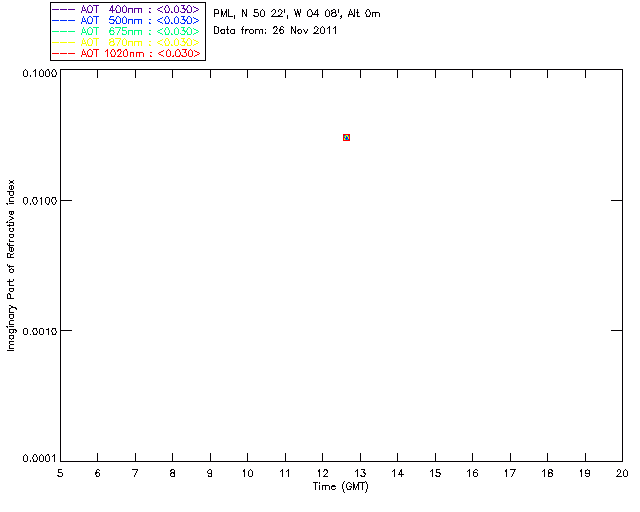
Task: Select the 'AOT 675nm : <0.030>' legend entry
Action: 126,31
